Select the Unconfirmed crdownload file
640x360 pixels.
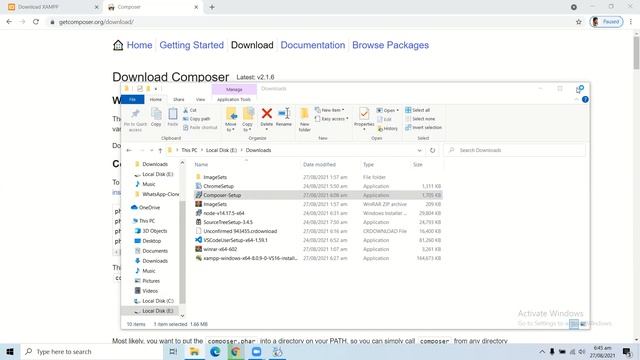[x=318, y=231]
